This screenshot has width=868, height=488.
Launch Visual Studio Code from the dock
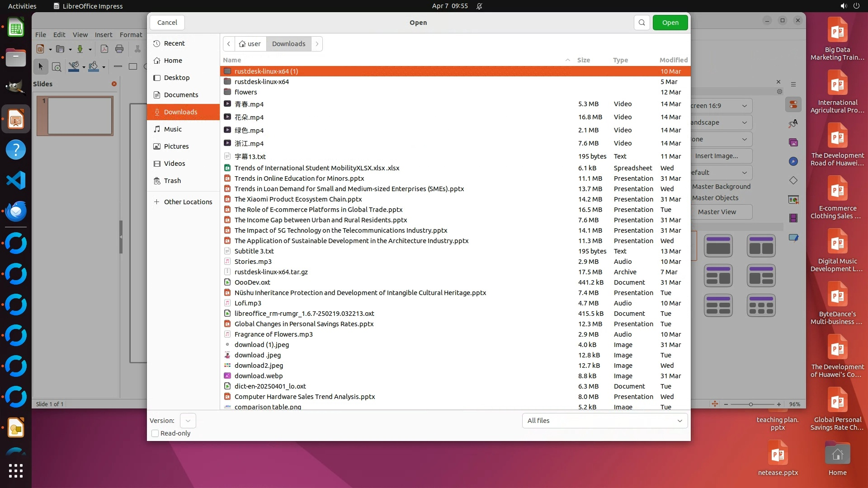point(16,181)
